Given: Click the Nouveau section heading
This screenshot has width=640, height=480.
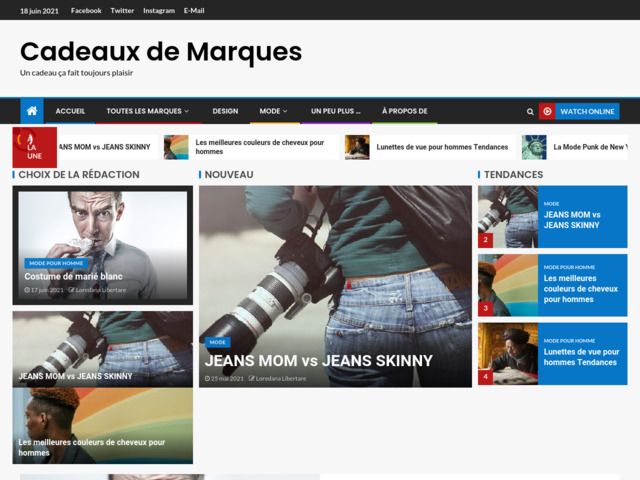Looking at the screenshot, I should coord(229,175).
